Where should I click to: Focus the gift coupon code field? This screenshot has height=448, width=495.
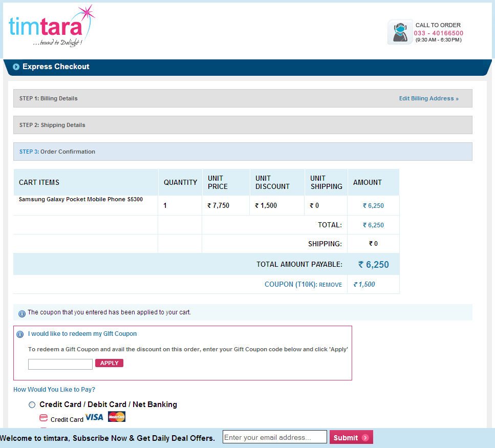[x=60, y=364]
